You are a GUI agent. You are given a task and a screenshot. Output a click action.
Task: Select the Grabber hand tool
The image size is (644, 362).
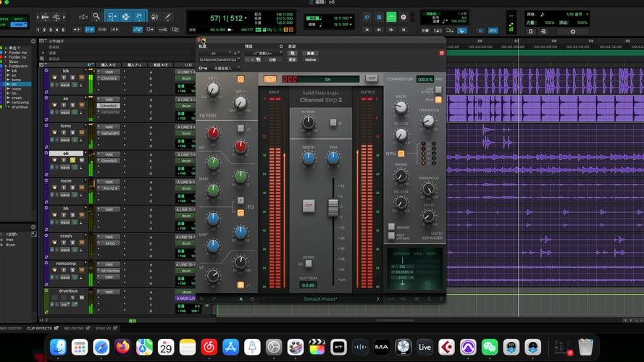[x=140, y=17]
